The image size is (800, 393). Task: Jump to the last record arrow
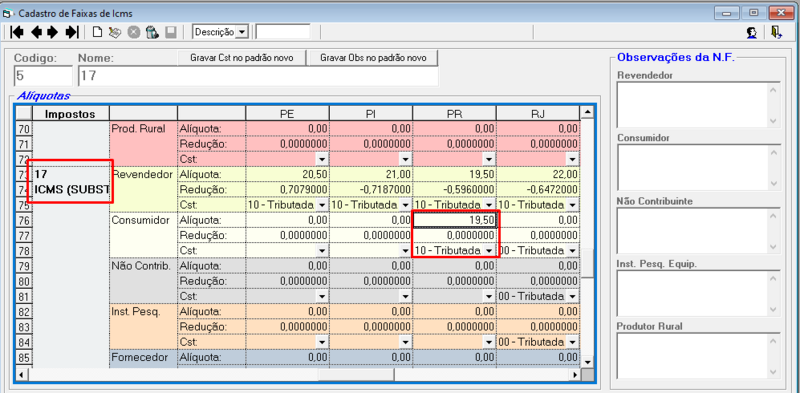coord(72,32)
